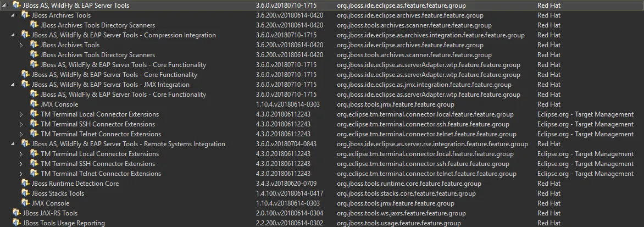
Task: Click ID org.jboss.ide.eclipse.as.archives.integration.feature.feature.group
Action: point(430,35)
